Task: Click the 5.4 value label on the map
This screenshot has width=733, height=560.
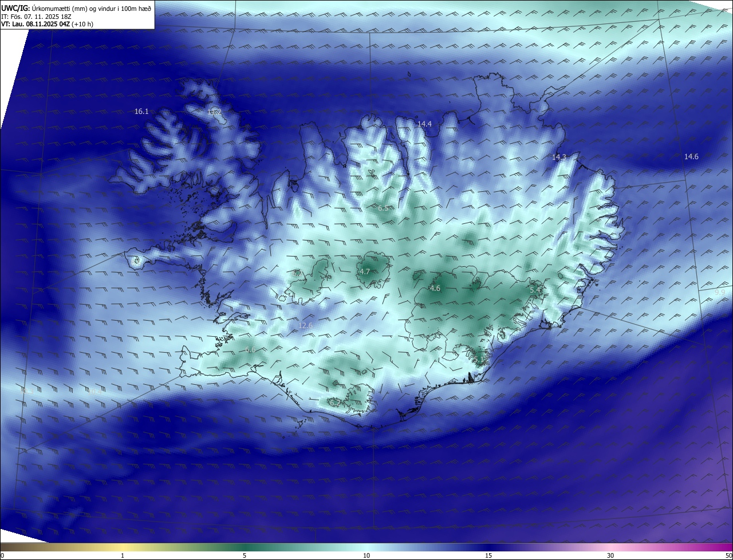Action: (x=535, y=291)
